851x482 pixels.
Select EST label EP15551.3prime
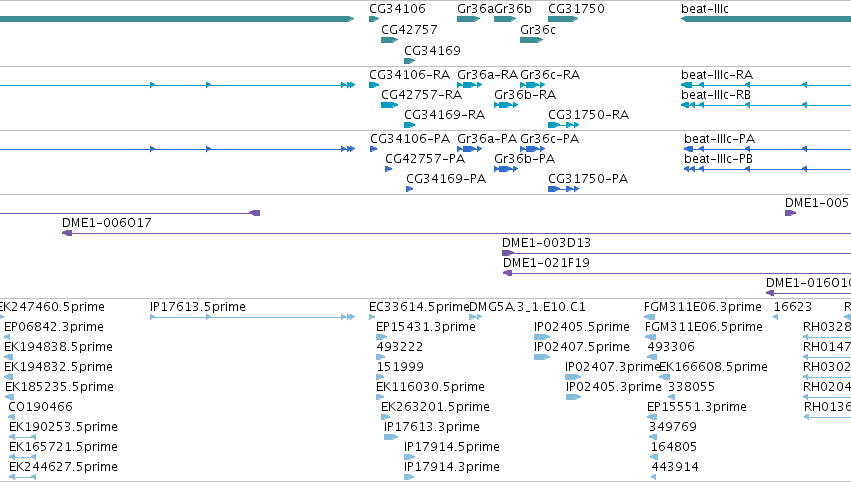[697, 407]
